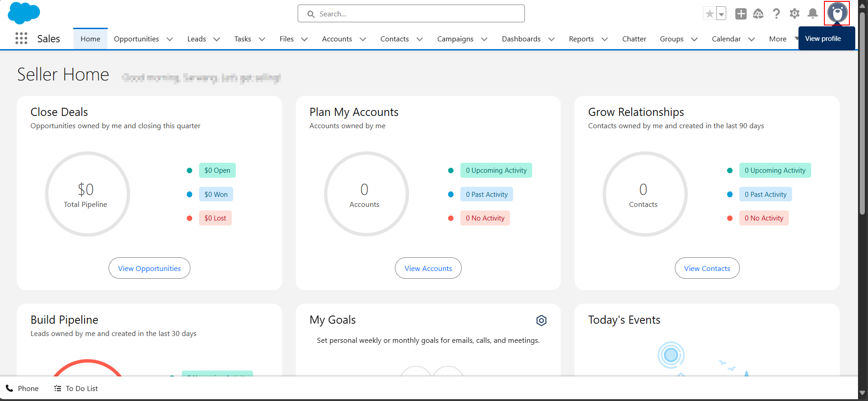Open the Tasks tab
Screen dimensions: 868x401
(x=243, y=39)
